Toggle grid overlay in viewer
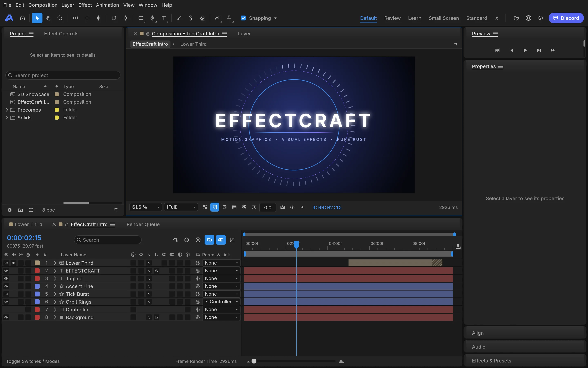This screenshot has width=588, height=368. pos(234,207)
